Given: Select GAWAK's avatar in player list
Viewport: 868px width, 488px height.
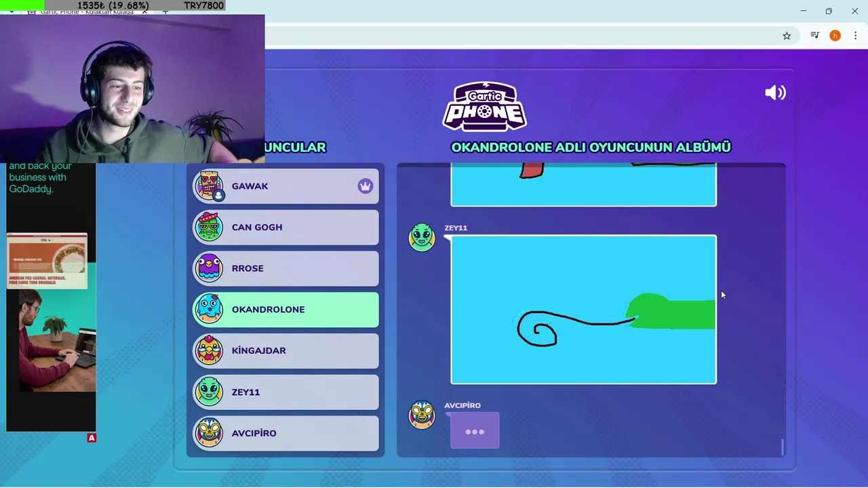Looking at the screenshot, I should pos(209,186).
